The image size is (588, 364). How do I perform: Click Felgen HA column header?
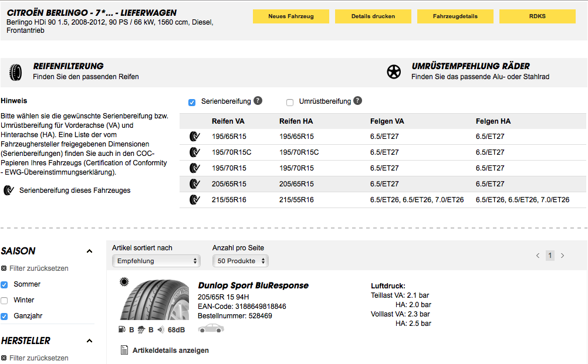pyautogui.click(x=493, y=121)
